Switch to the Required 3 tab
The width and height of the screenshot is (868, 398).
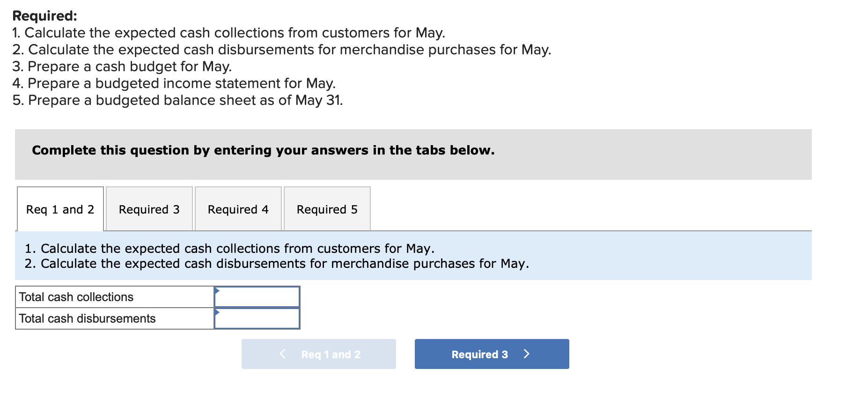tap(149, 209)
